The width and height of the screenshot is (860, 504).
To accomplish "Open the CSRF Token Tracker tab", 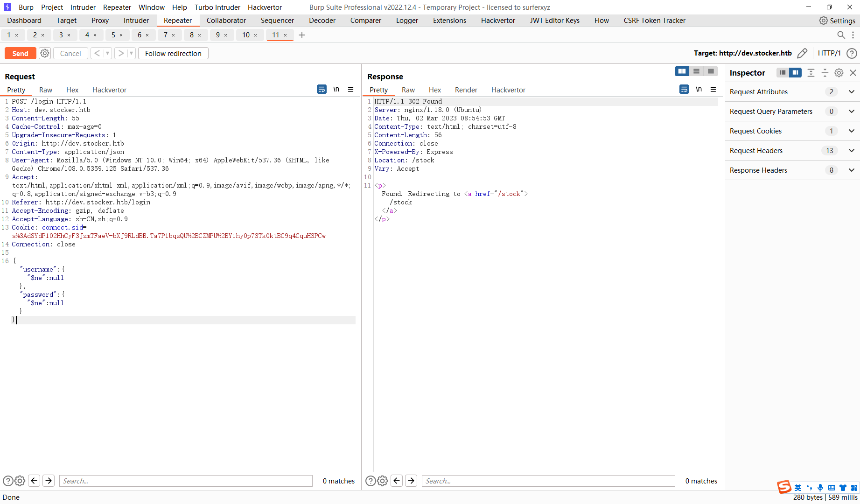I will pos(654,21).
